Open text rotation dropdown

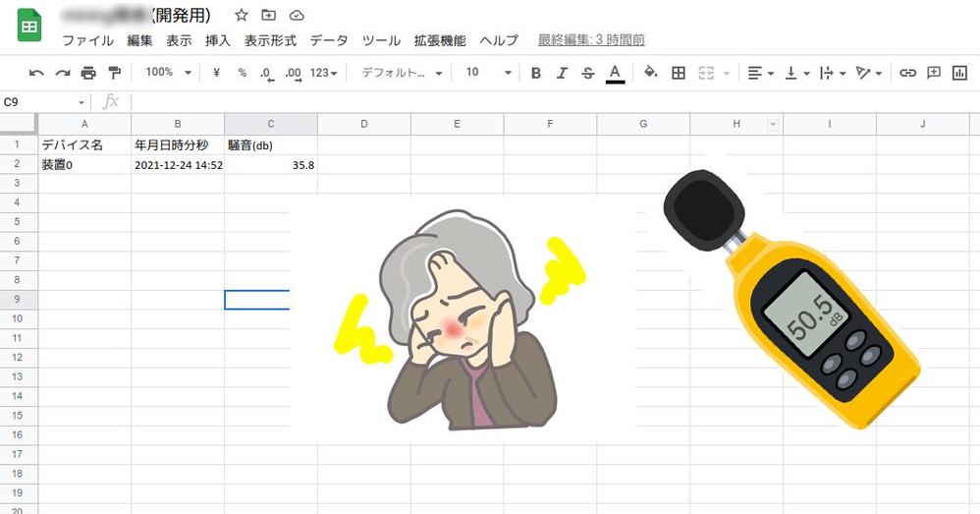[869, 73]
